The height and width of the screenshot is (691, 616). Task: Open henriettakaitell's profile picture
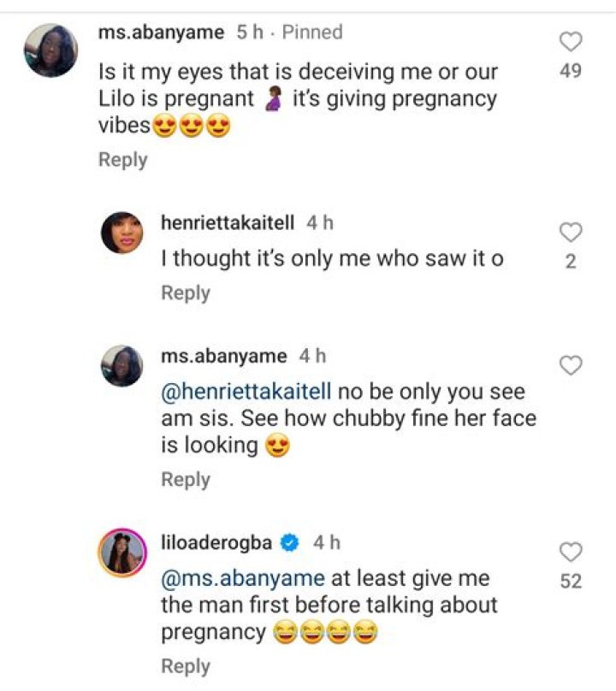(x=122, y=233)
